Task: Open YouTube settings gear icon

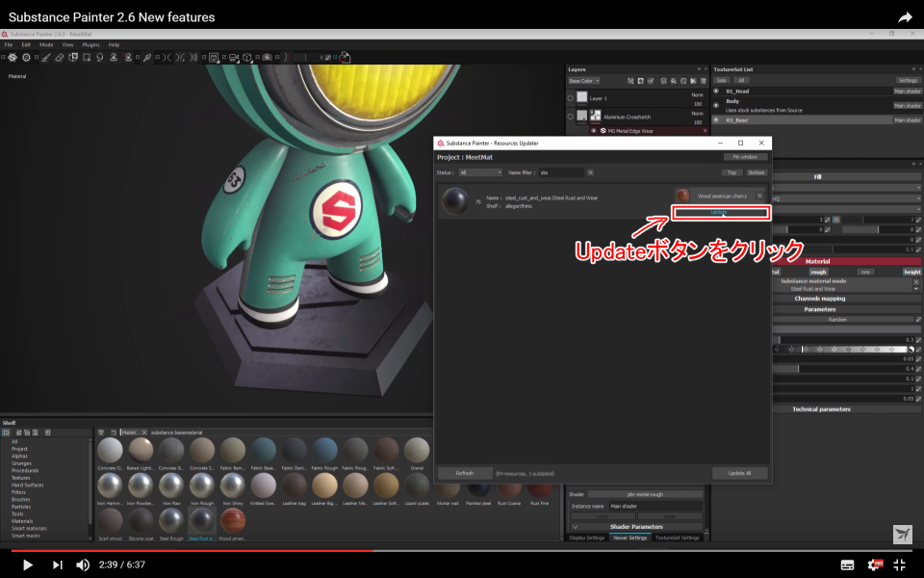Action: (x=875, y=565)
